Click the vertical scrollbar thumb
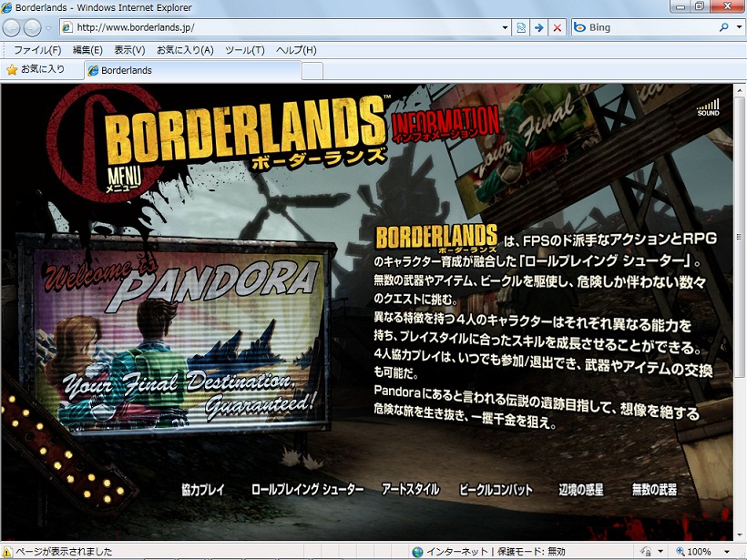This screenshot has width=747, height=560. point(740,237)
